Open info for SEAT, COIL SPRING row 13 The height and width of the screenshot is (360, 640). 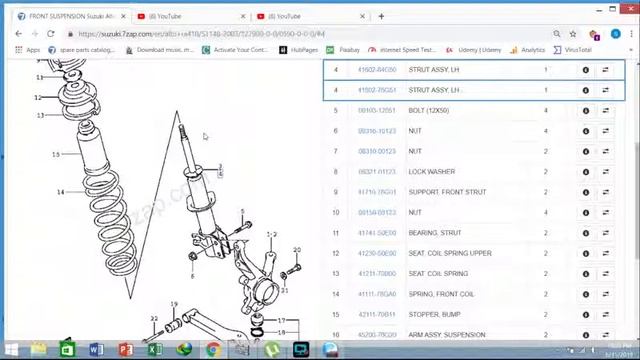pyautogui.click(x=586, y=274)
